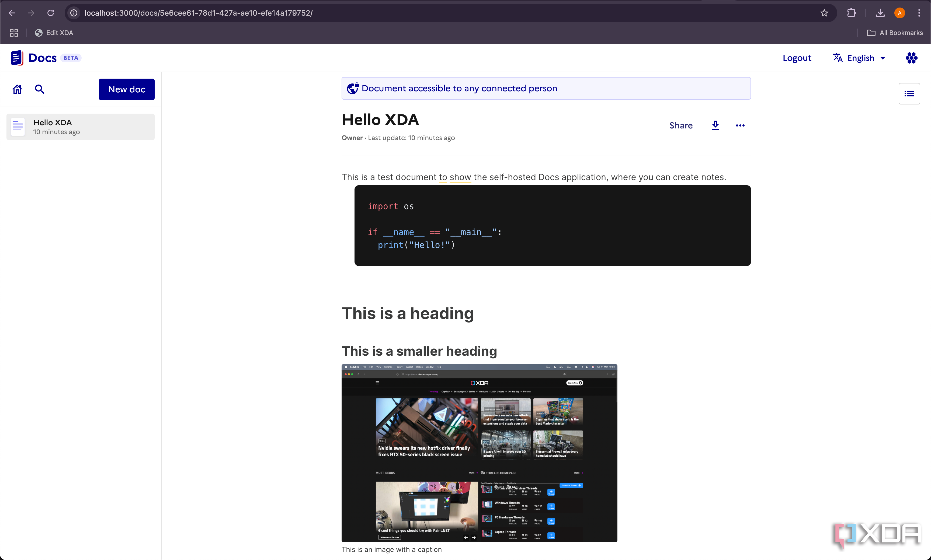Open the browser extensions puzzle icon
This screenshot has height=560, width=931.
851,13
